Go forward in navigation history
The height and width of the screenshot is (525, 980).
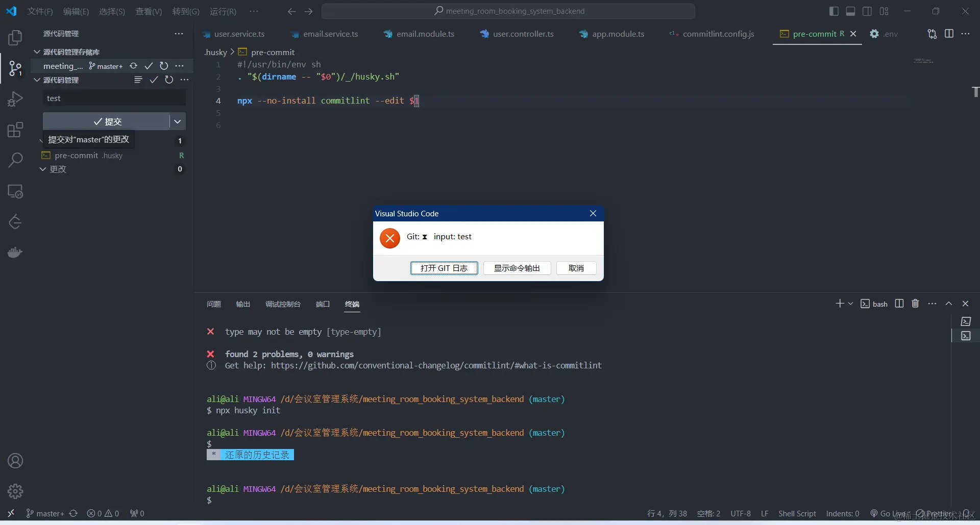tap(308, 11)
